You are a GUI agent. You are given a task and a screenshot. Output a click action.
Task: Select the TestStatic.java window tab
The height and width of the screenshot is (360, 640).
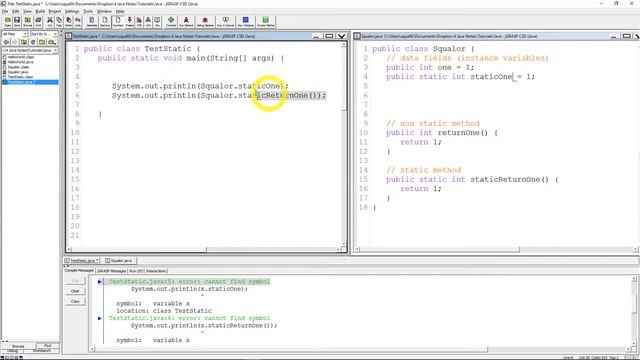82,260
